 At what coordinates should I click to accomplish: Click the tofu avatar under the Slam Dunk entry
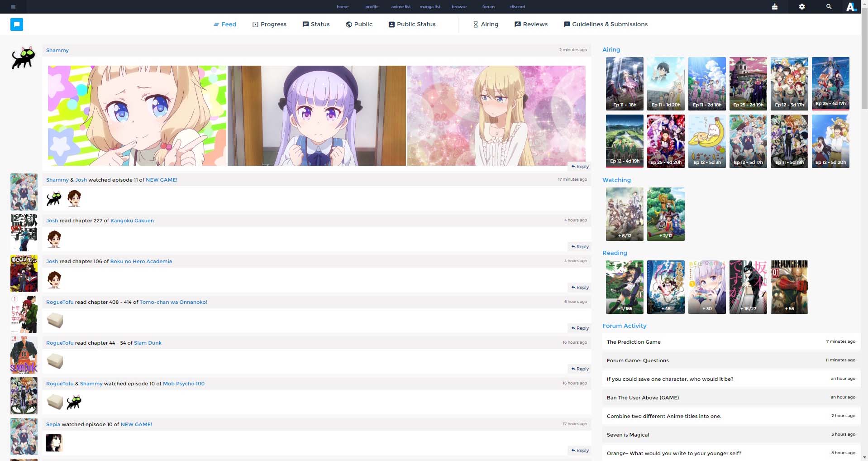[55, 361]
